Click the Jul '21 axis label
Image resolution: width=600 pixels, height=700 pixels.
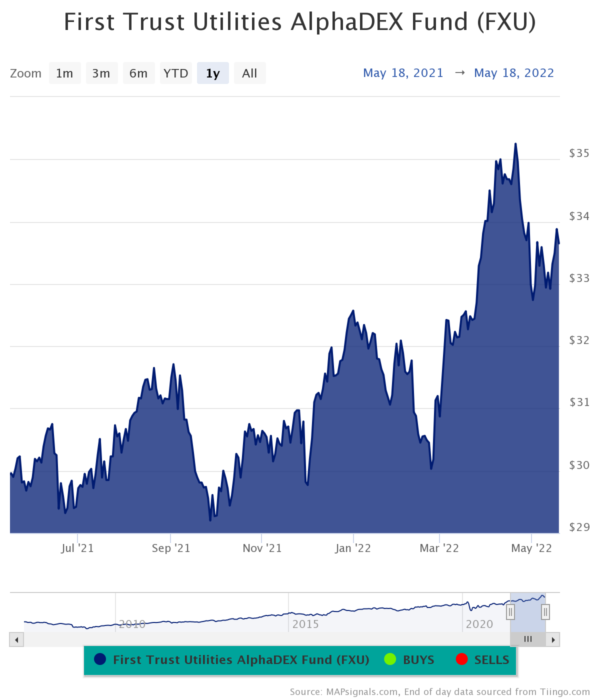(77, 548)
